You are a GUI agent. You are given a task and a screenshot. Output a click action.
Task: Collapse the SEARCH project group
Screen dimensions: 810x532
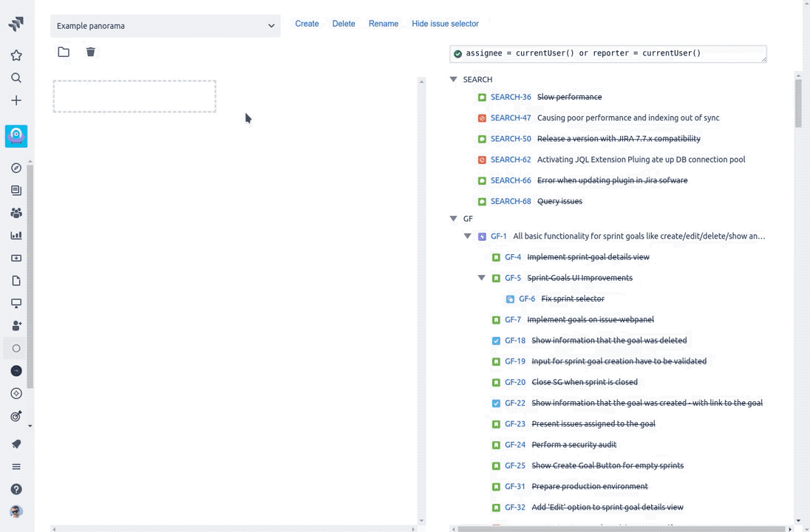453,80
